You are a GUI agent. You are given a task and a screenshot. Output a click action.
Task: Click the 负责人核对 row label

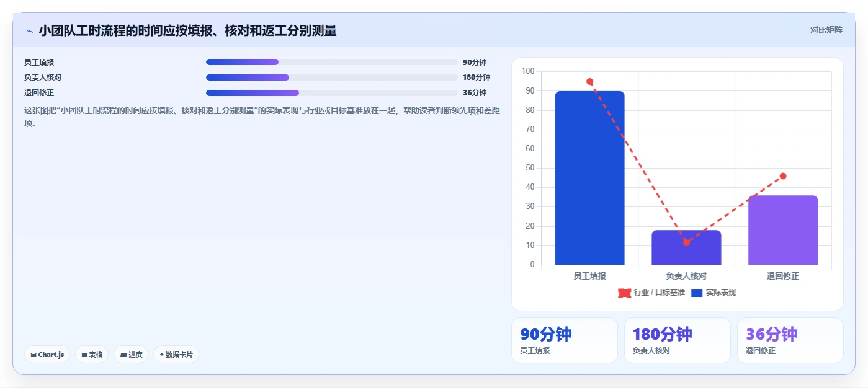pos(43,77)
